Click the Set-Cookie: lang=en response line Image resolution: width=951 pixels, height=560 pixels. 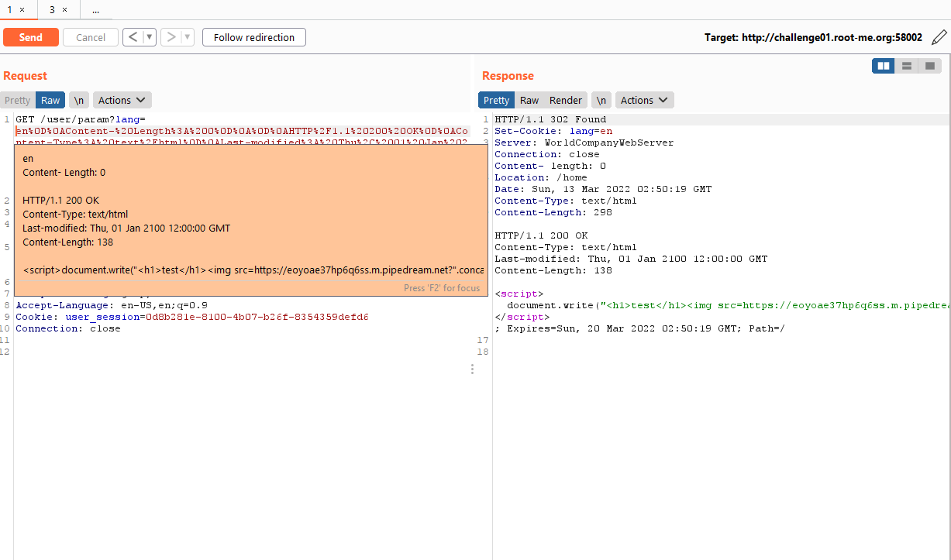point(553,131)
